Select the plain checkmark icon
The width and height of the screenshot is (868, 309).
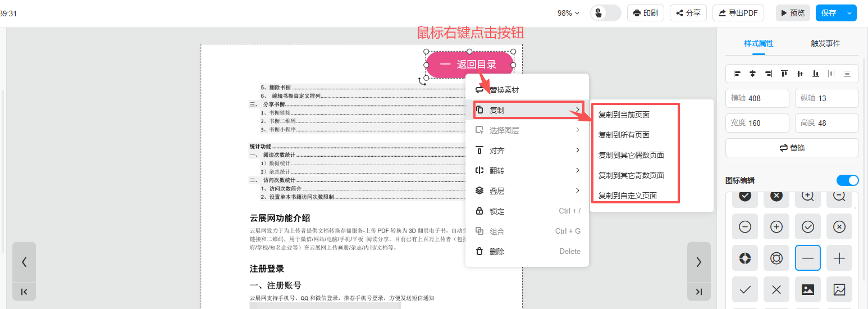coord(745,290)
